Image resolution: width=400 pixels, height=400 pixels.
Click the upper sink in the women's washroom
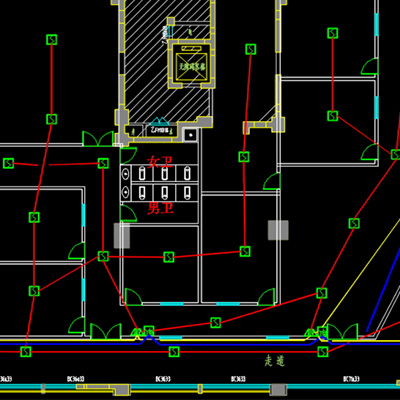click(x=126, y=173)
